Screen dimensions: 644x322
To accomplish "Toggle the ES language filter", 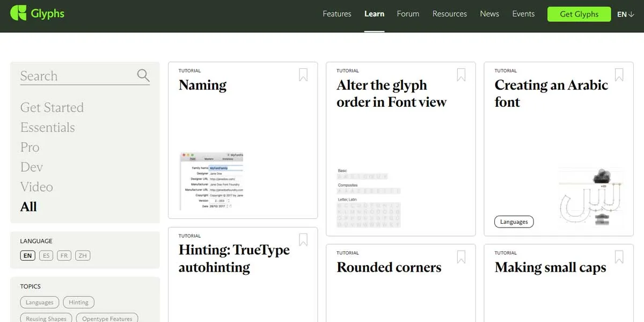I will (46, 255).
